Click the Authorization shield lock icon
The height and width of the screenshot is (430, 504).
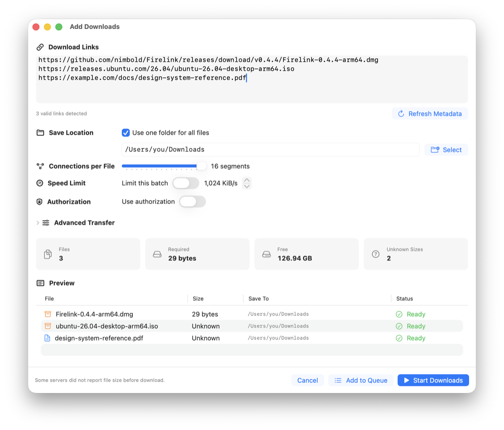39,202
